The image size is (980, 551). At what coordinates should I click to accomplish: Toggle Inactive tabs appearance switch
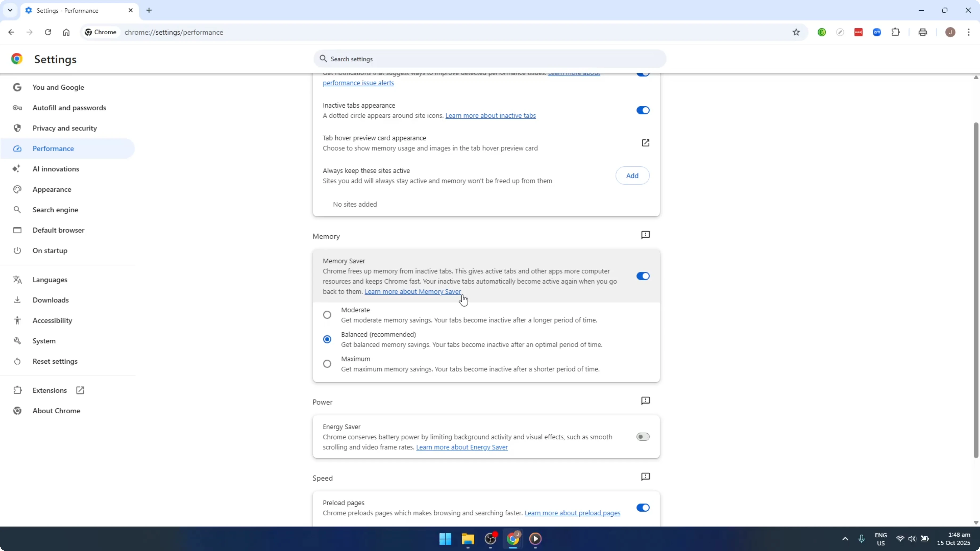(643, 110)
